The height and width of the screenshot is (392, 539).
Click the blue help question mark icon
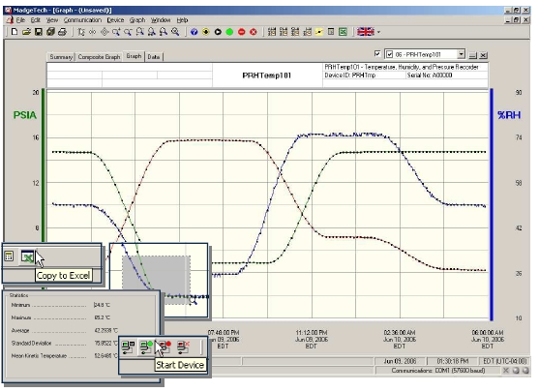coord(194,32)
